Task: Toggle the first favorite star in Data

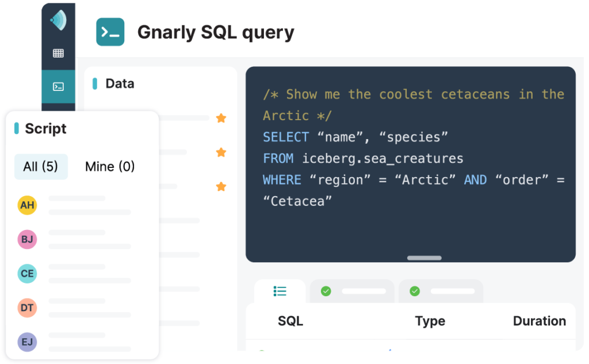Action: tap(221, 118)
